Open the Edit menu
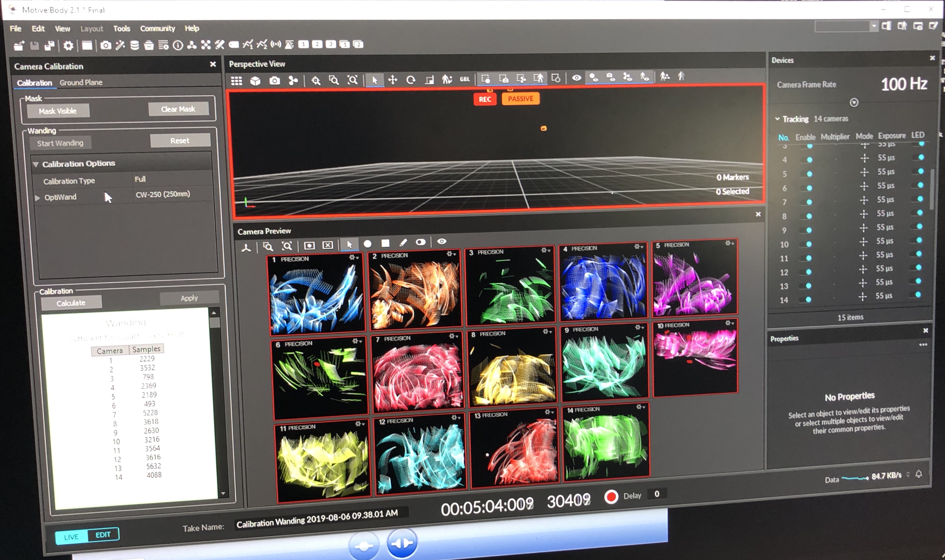945x560 pixels. [38, 28]
